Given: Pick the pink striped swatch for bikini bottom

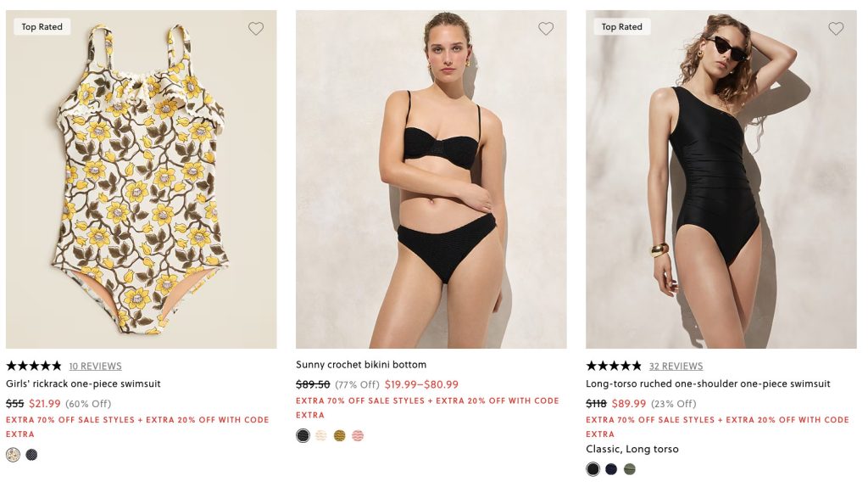Looking at the screenshot, I should tap(358, 436).
